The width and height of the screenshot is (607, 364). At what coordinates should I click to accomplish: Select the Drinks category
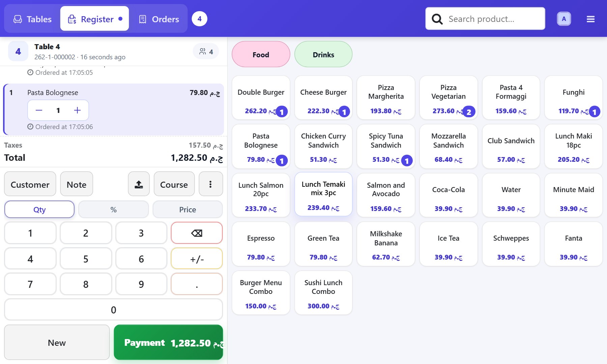tap(323, 54)
